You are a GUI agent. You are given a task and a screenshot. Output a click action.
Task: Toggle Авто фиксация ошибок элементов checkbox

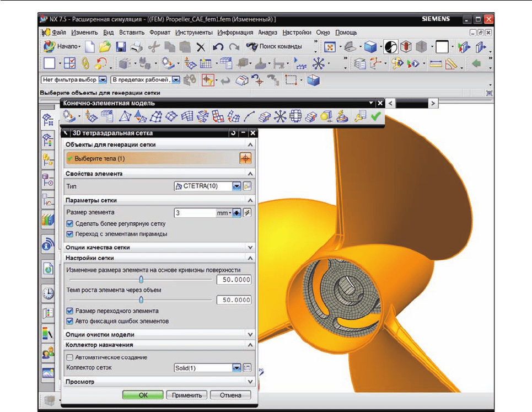coord(69,321)
